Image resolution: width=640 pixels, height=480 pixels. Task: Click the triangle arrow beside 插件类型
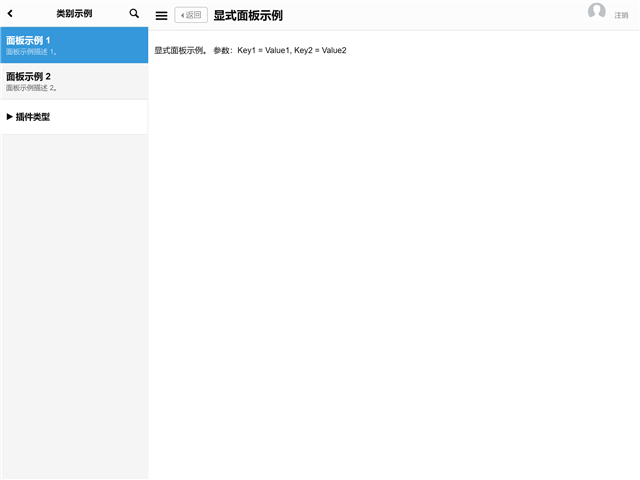pos(10,117)
